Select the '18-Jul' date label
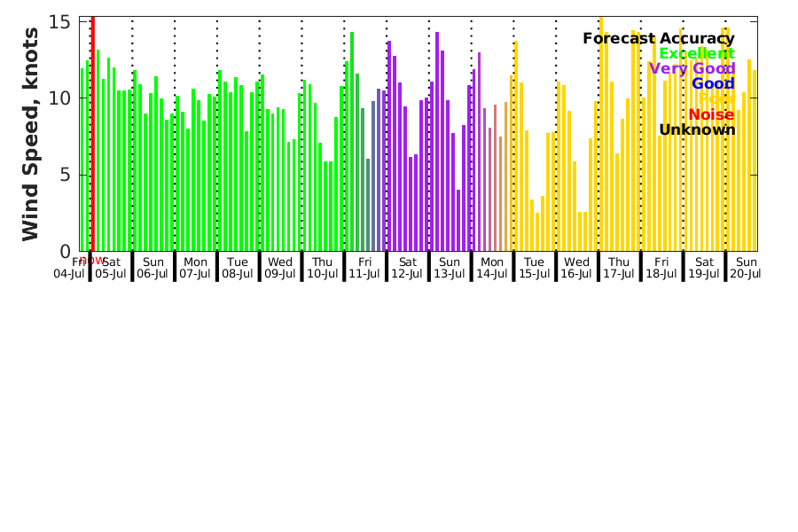 tap(661, 274)
